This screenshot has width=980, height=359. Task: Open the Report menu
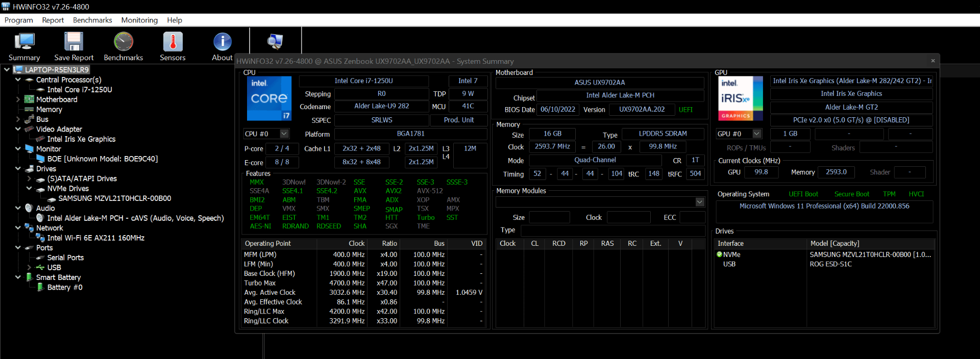(53, 20)
